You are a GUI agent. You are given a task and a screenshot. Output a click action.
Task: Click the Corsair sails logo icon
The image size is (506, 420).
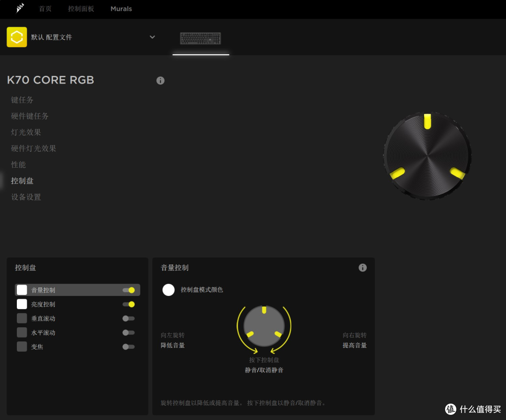pos(20,8)
